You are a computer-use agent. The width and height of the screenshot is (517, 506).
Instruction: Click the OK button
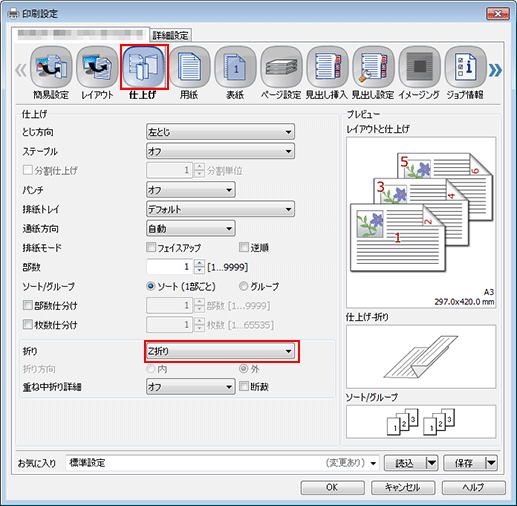332,488
